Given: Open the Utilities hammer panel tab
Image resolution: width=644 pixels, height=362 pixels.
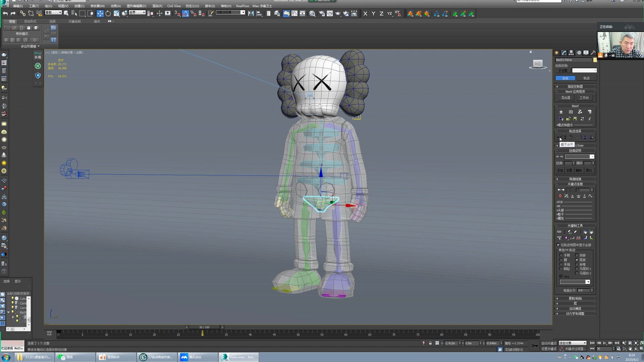Looking at the screenshot, I should (593, 53).
